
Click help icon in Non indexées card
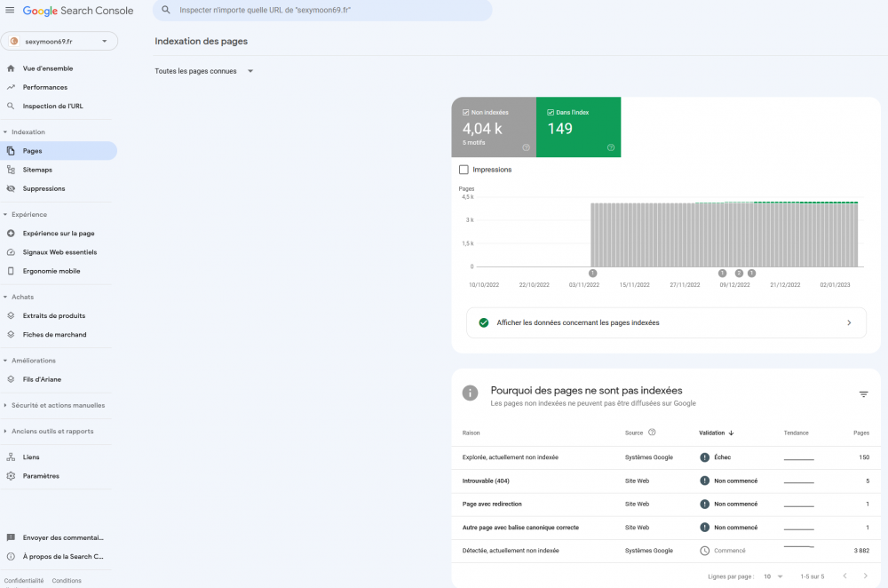pyautogui.click(x=526, y=147)
